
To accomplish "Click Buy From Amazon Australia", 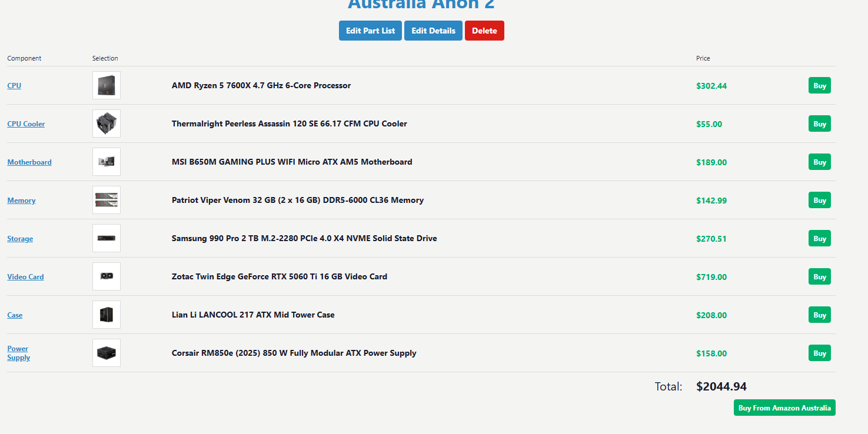I will click(784, 408).
